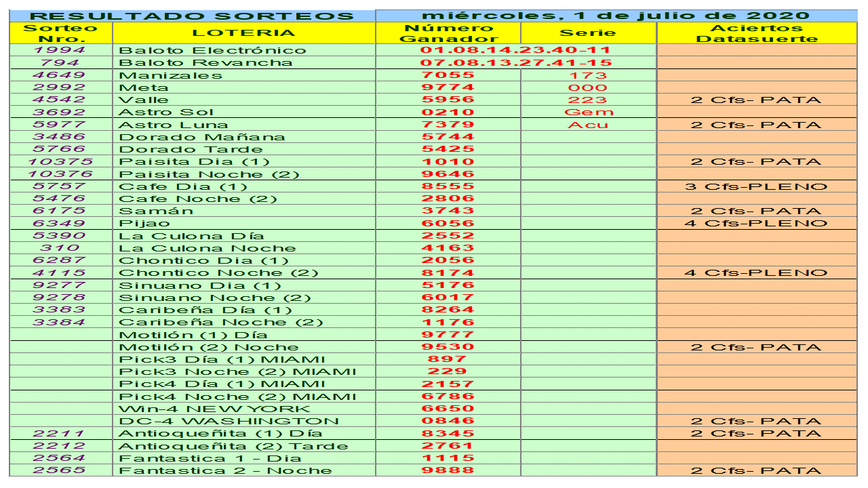Select the Manizales lottery cell

coord(244,75)
